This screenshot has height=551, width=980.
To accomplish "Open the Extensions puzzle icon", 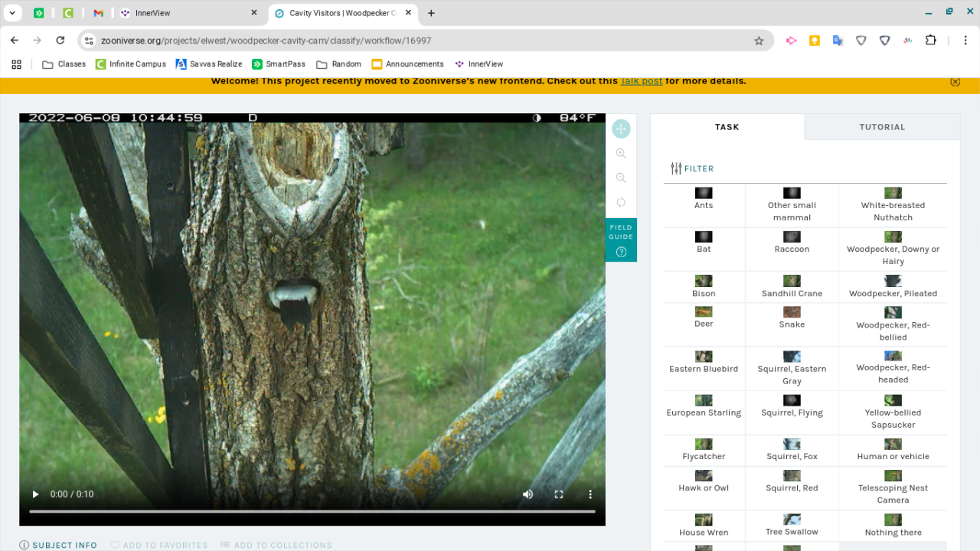I will click(x=931, y=41).
